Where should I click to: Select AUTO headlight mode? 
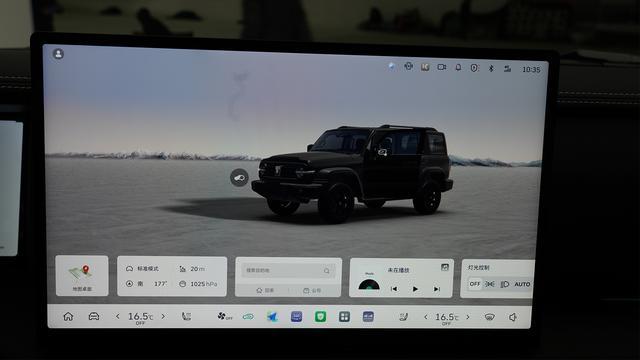[522, 284]
